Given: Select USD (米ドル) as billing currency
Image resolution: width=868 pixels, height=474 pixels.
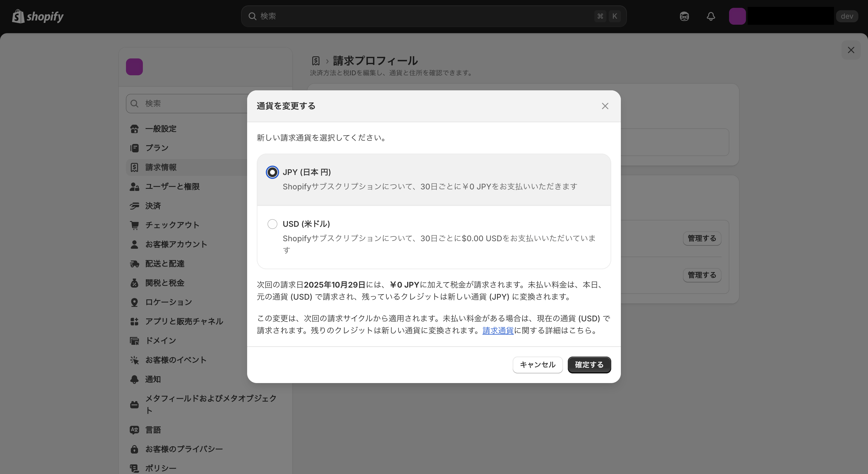Looking at the screenshot, I should coord(272,224).
